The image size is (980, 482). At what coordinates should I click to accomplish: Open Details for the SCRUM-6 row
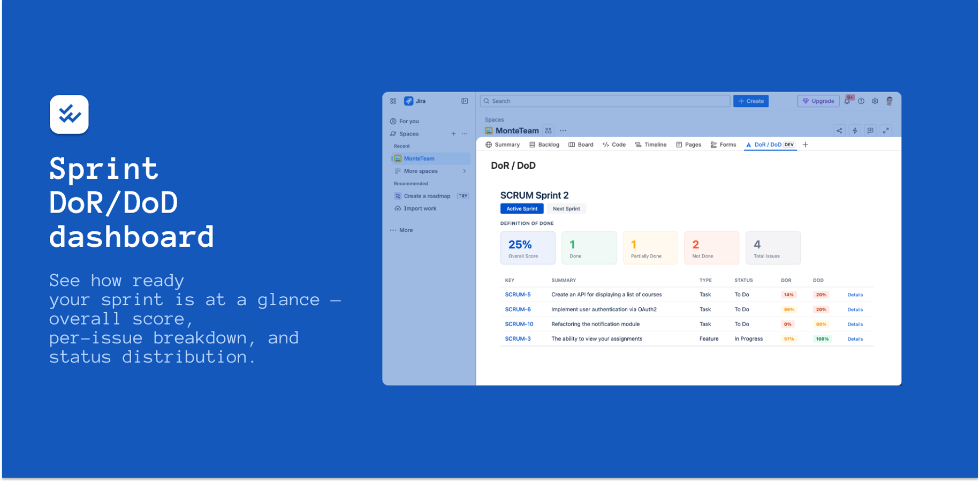(x=855, y=310)
